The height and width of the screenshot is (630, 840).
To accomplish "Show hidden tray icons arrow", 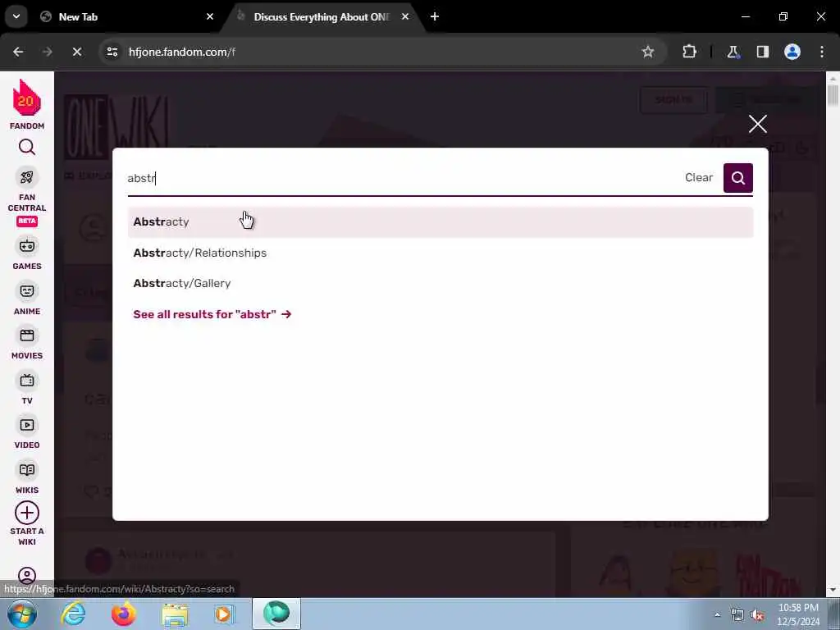I will (x=717, y=615).
